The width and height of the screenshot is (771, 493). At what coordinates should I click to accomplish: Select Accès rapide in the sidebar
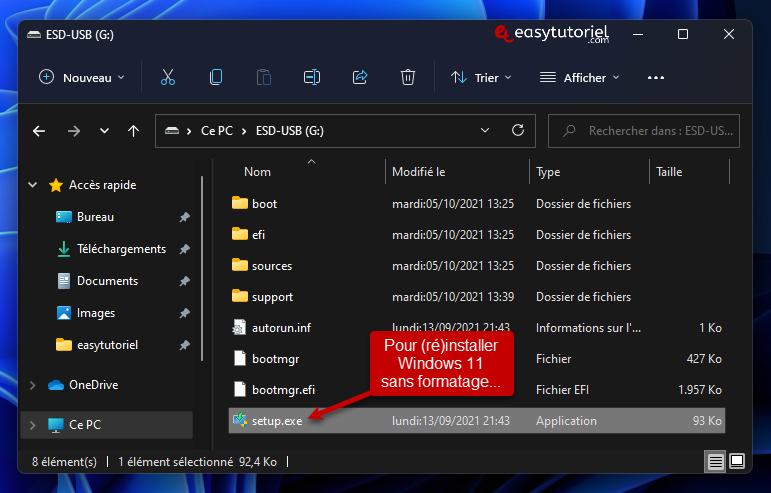pyautogui.click(x=102, y=185)
